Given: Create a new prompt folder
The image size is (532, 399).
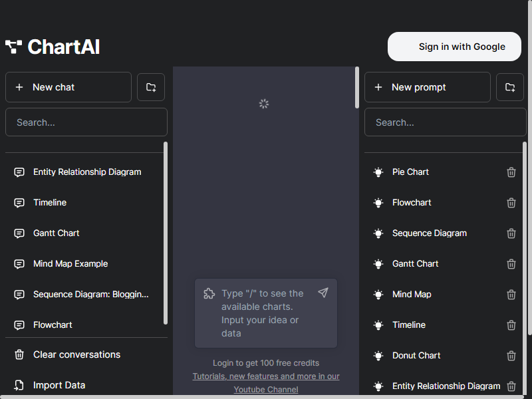Looking at the screenshot, I should [x=510, y=87].
